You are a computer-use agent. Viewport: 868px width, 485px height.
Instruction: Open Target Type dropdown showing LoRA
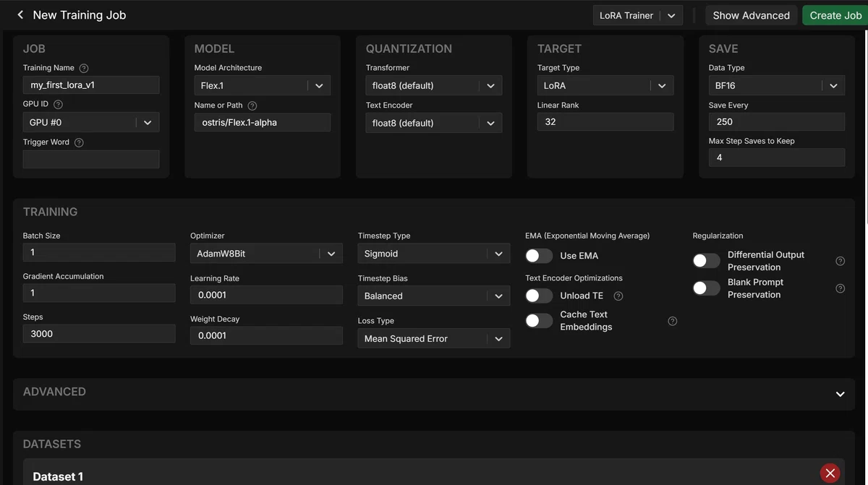coord(605,85)
